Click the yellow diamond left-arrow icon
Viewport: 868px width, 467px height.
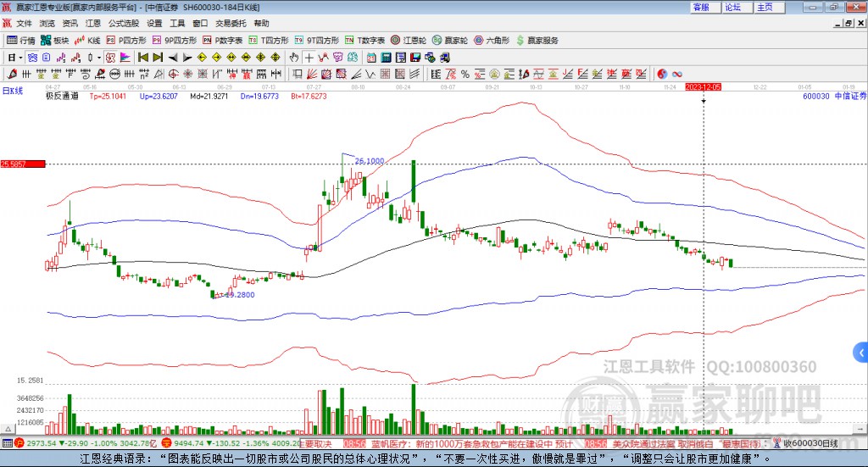(202, 58)
